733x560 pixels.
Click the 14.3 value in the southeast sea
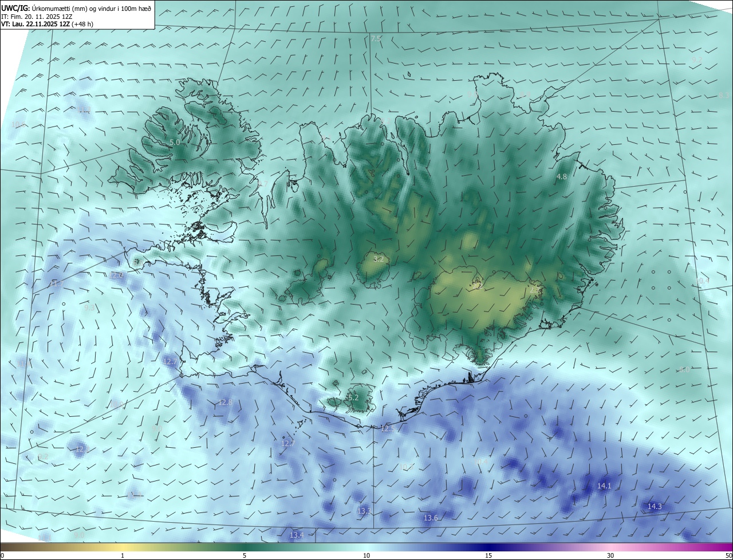655,506
